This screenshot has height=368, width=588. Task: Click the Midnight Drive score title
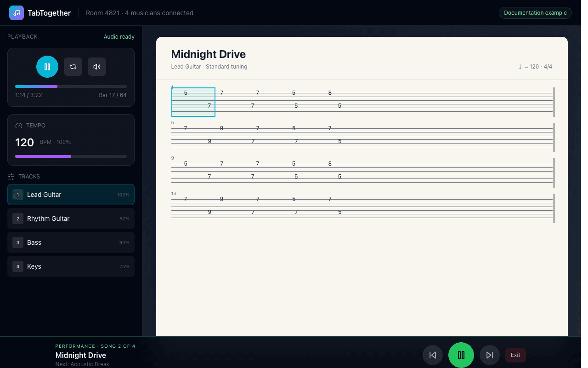208,54
